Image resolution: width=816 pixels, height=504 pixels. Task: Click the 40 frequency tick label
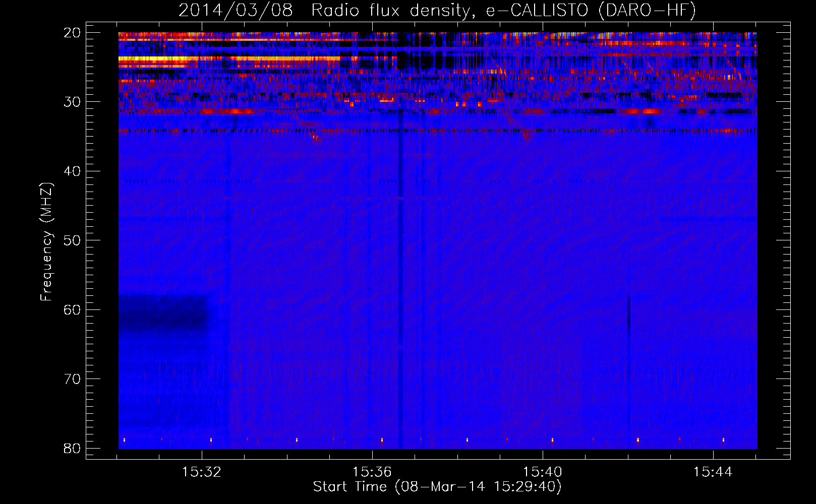point(72,171)
